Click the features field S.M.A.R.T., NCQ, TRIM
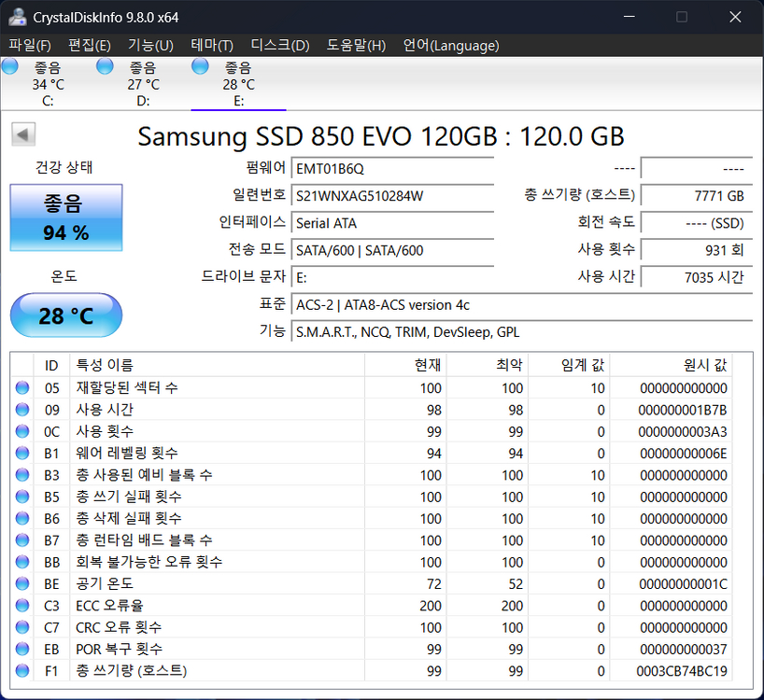 coord(522,332)
